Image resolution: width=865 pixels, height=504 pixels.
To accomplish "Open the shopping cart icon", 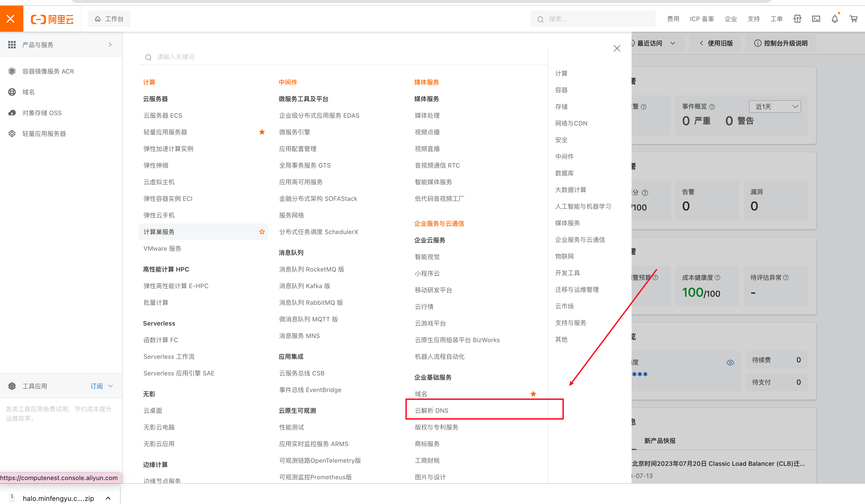I will (853, 19).
